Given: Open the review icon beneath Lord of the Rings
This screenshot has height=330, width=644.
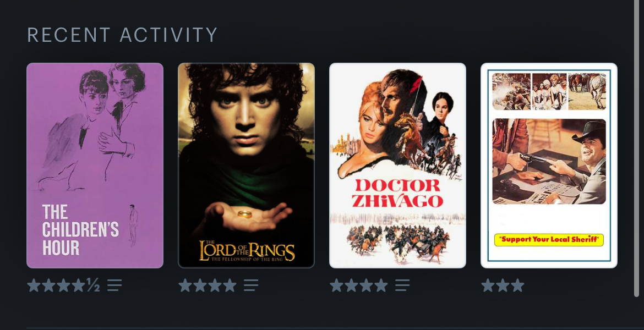Looking at the screenshot, I should click(x=251, y=285).
